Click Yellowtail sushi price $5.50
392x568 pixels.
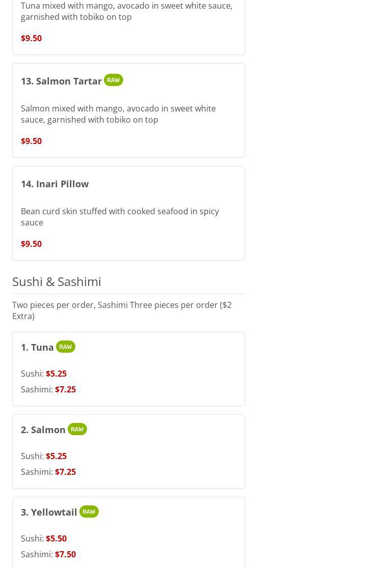pos(56,538)
